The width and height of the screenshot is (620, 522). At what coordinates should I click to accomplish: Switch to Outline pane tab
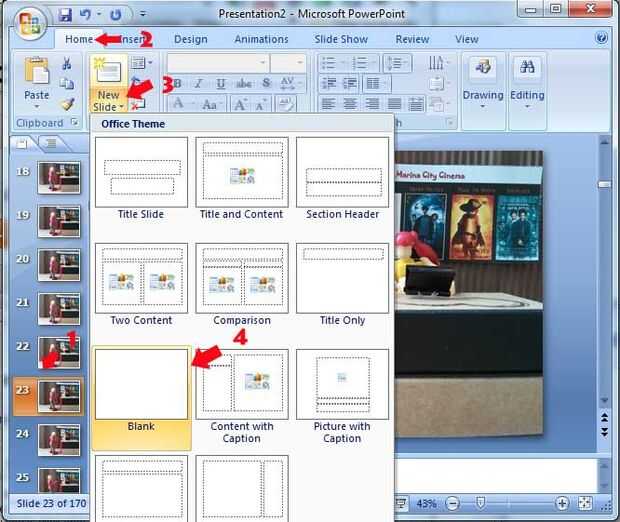[51, 144]
